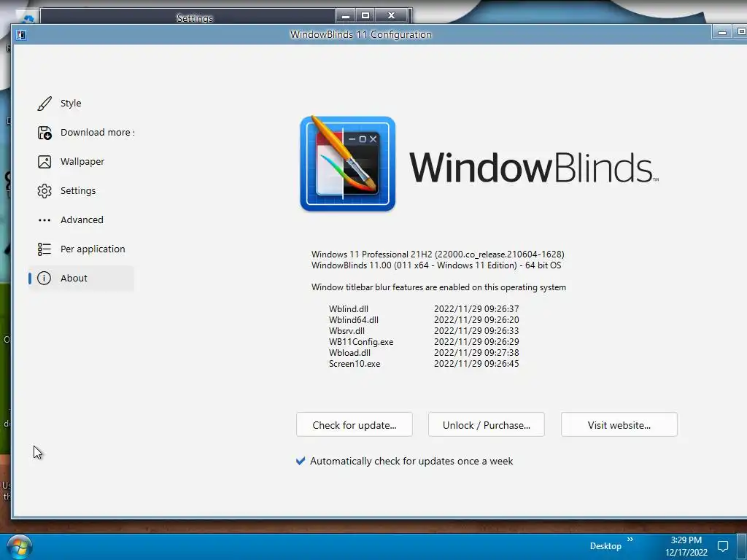This screenshot has height=560, width=747.
Task: Click the Wblind64.dll file entry
Action: click(x=354, y=320)
